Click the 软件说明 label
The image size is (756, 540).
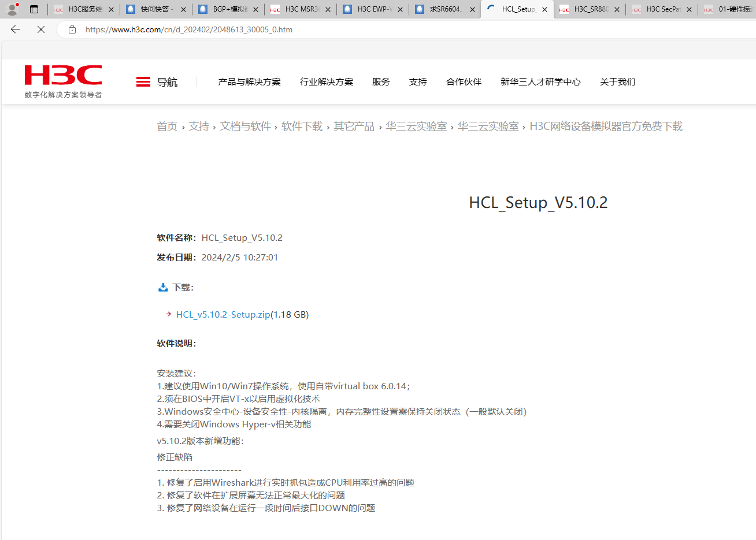177,344
